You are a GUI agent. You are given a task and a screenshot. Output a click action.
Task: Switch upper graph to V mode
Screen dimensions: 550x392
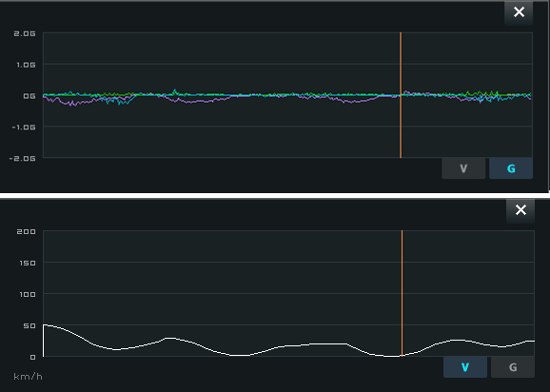[x=463, y=168]
